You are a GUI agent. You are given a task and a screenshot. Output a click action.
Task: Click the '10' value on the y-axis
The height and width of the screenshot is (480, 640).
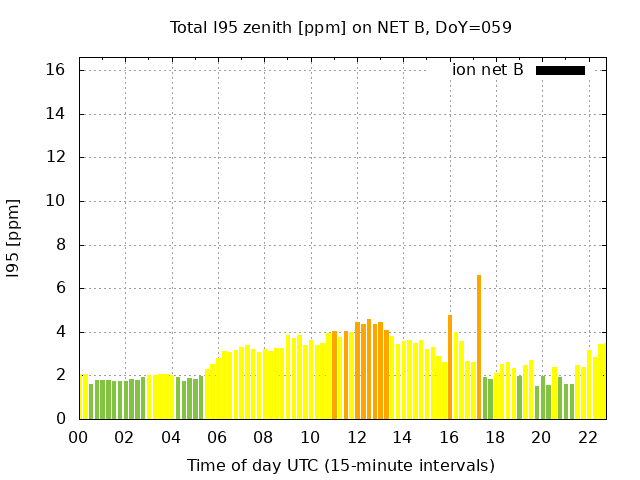point(55,201)
